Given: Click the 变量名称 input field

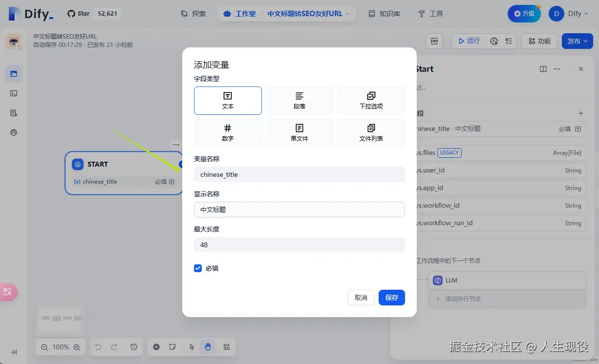Looking at the screenshot, I should click(x=299, y=174).
